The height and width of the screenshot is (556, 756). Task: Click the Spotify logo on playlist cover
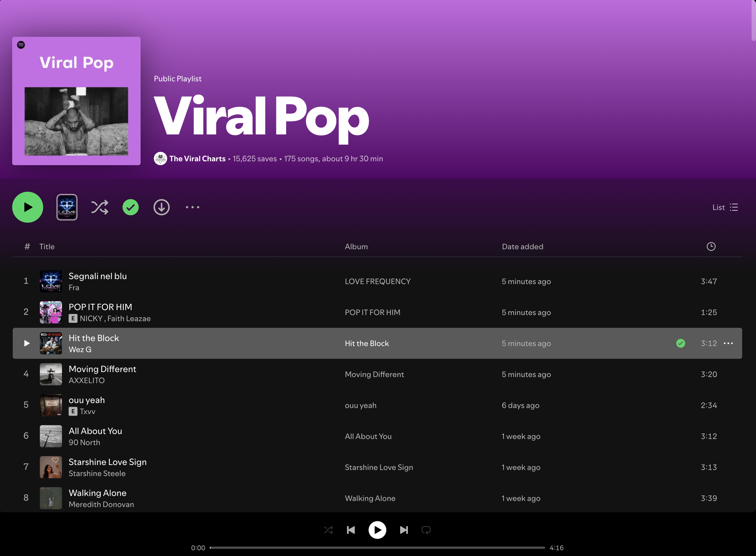click(21, 45)
